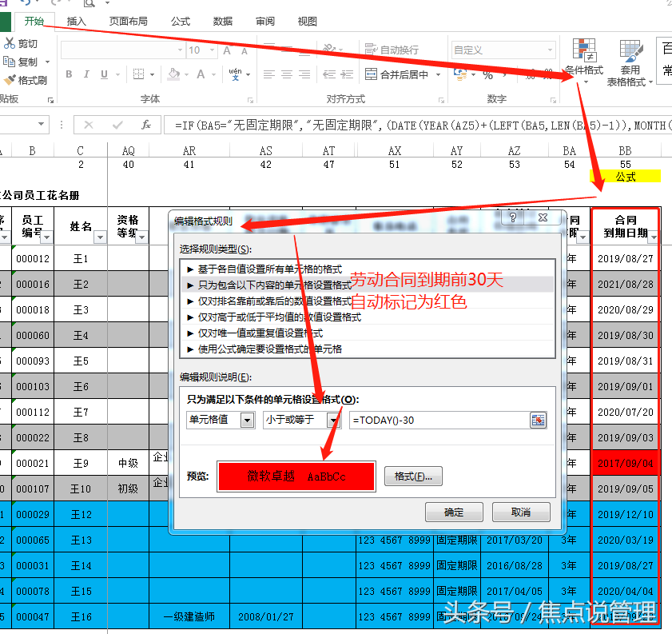
Task: Decrease font size with small A
Action: 245,51
